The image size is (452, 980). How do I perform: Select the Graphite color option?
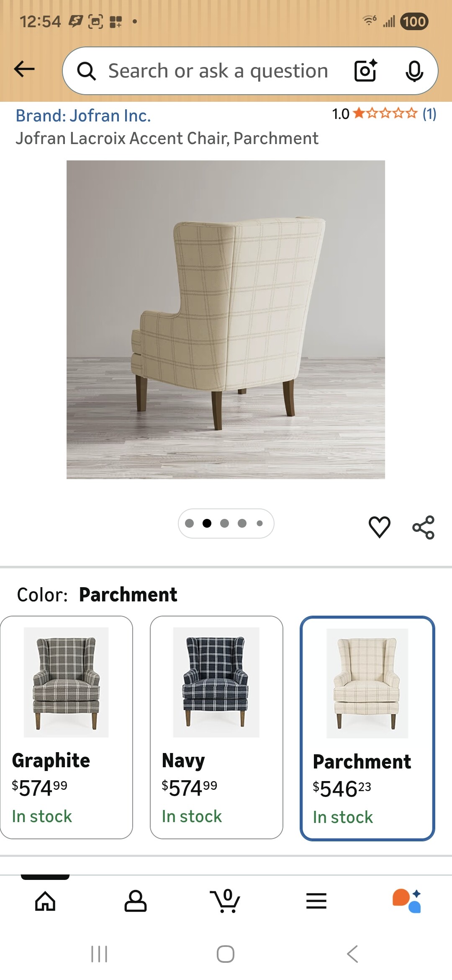tap(67, 727)
